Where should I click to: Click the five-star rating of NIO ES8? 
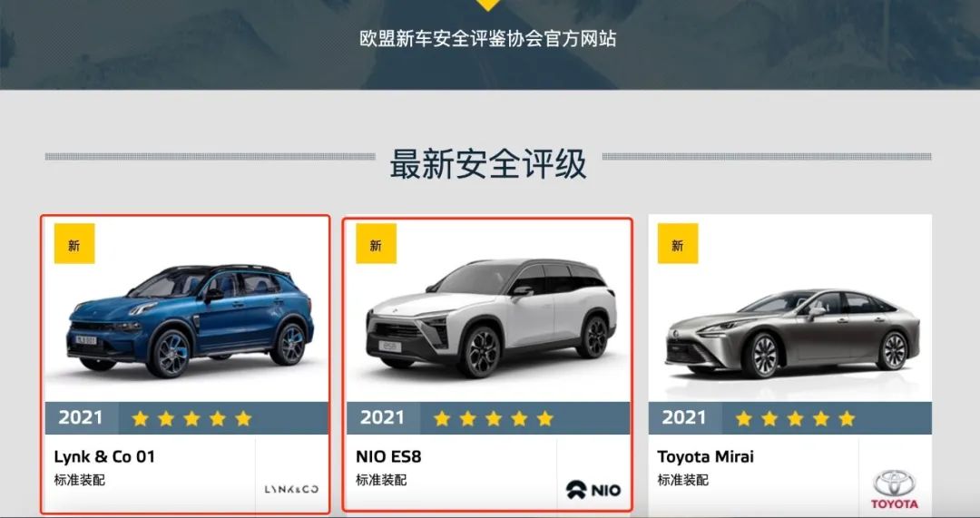tap(494, 418)
